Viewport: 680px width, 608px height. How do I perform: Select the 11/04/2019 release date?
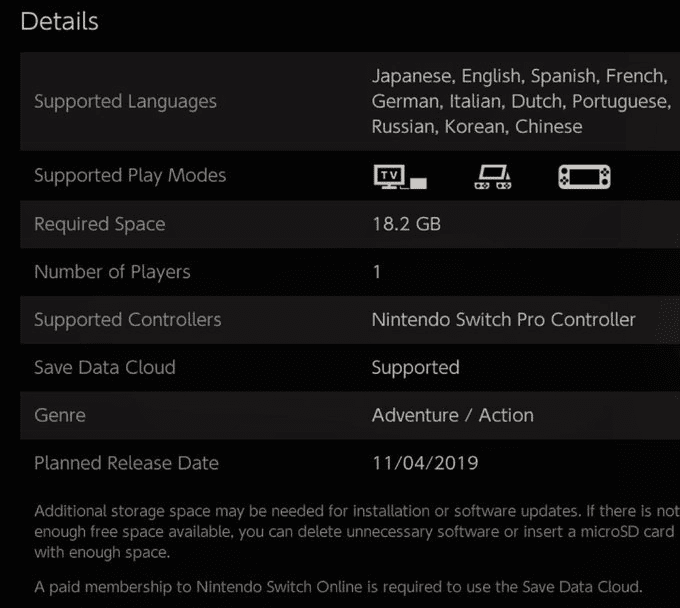pos(425,463)
